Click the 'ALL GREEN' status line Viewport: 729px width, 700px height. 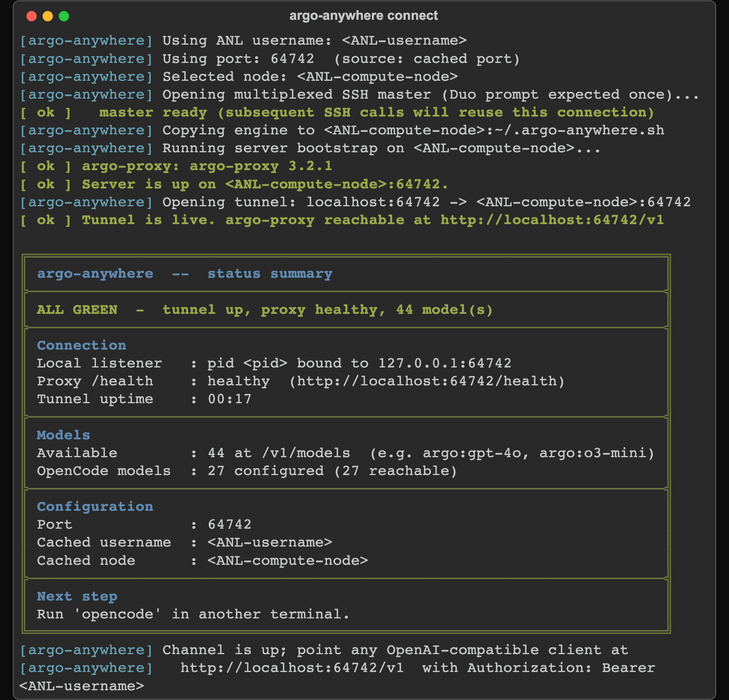coord(265,310)
